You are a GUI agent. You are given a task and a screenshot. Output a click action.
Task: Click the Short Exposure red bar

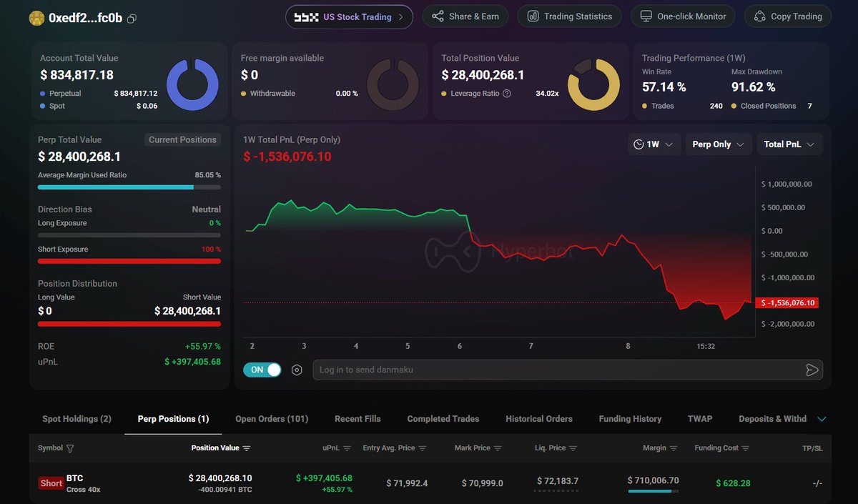tap(129, 261)
